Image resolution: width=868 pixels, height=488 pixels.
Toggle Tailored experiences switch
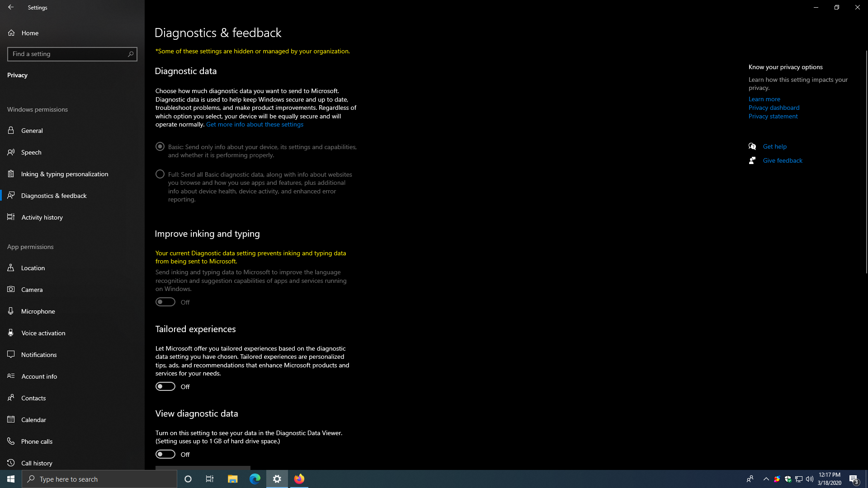(165, 387)
